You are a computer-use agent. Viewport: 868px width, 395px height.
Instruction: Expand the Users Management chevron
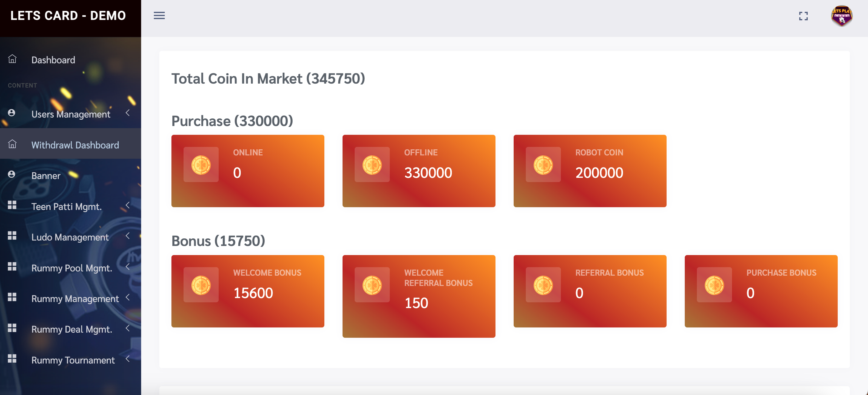[128, 113]
